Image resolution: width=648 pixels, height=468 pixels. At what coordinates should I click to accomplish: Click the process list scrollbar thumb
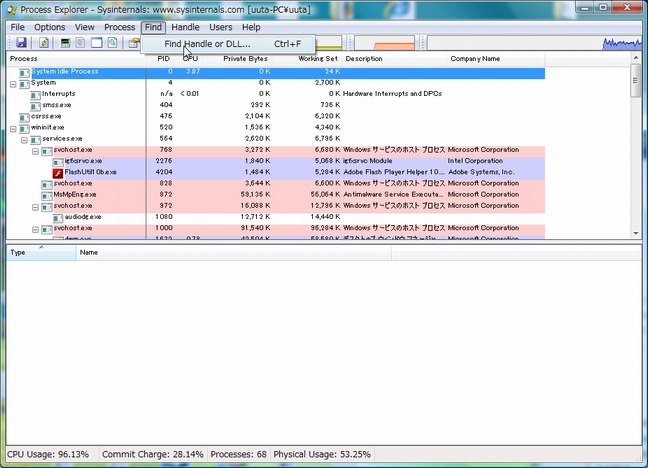coord(636,81)
